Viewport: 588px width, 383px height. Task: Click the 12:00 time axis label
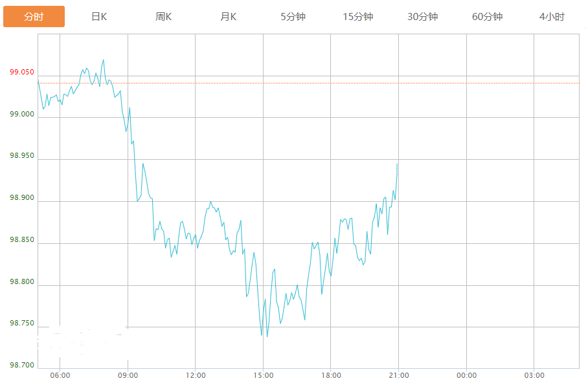pos(196,375)
